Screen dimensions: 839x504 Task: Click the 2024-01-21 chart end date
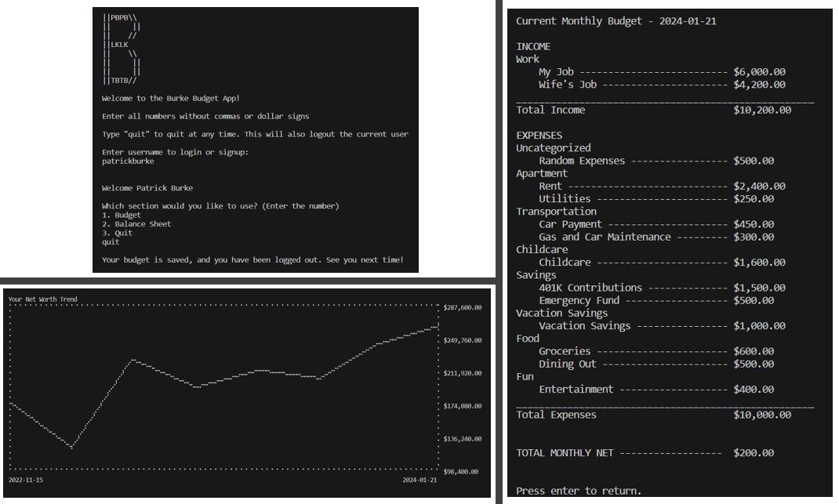tap(419, 478)
